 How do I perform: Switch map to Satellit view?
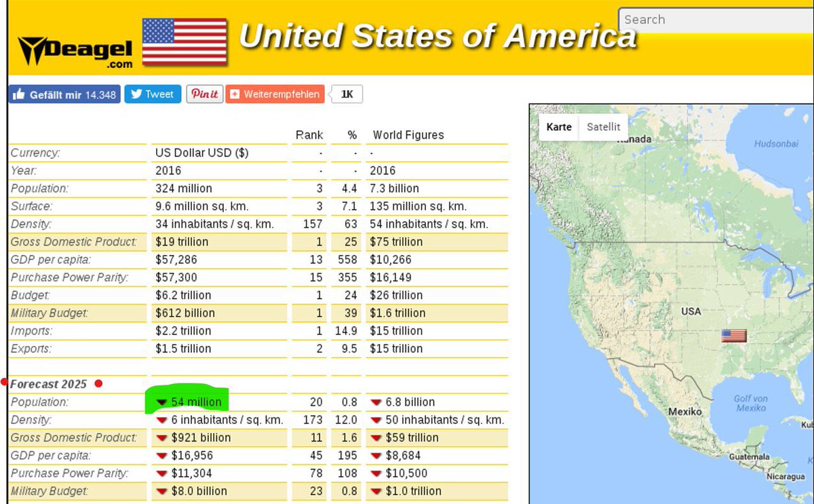click(x=603, y=127)
